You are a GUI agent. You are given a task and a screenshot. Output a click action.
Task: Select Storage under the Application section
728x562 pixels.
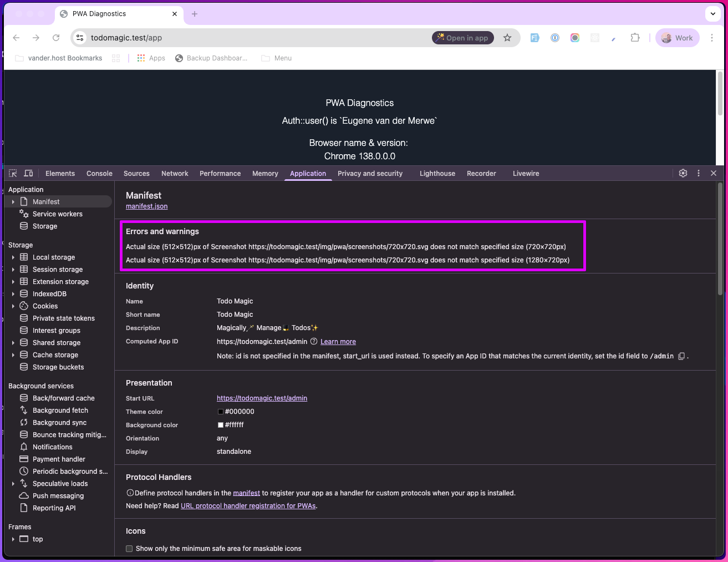click(x=45, y=226)
